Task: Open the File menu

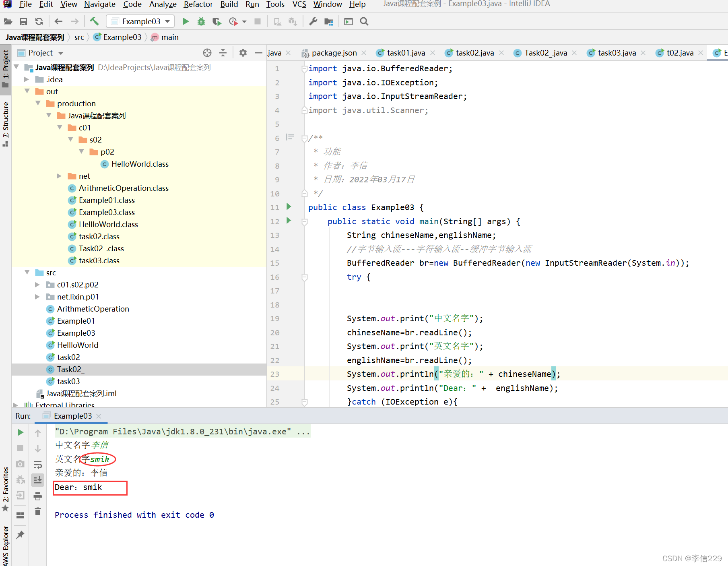Action: 25,4
